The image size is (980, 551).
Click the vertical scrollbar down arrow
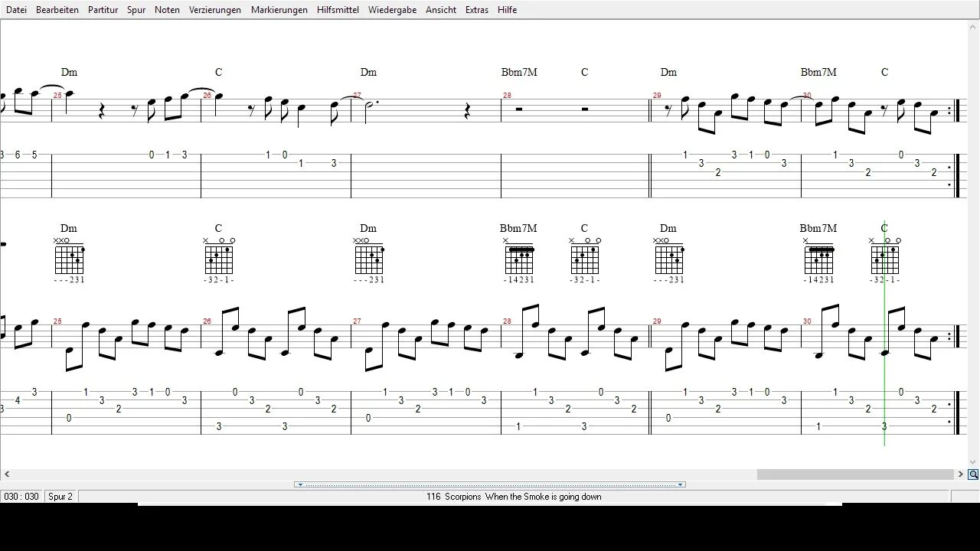pos(974,462)
